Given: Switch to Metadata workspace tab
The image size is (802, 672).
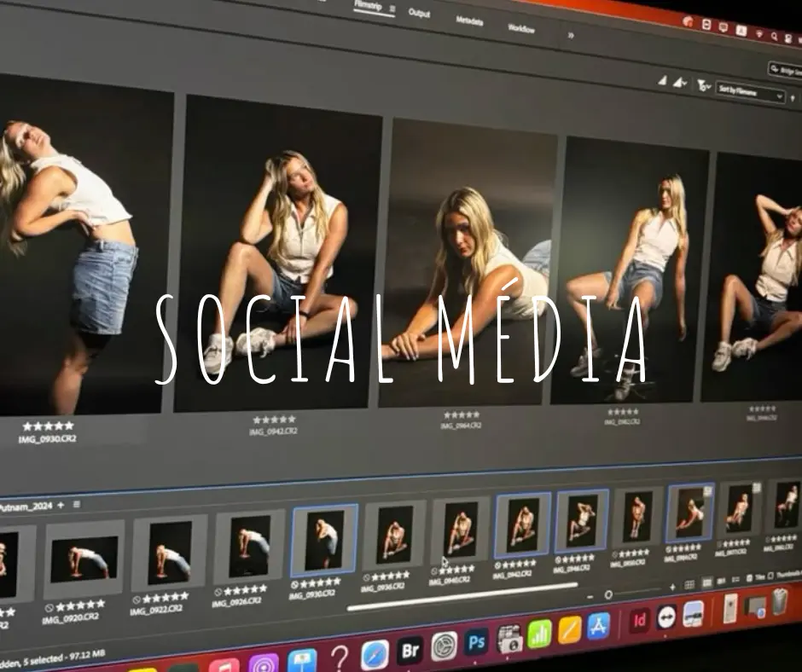Looking at the screenshot, I should coord(469,21).
